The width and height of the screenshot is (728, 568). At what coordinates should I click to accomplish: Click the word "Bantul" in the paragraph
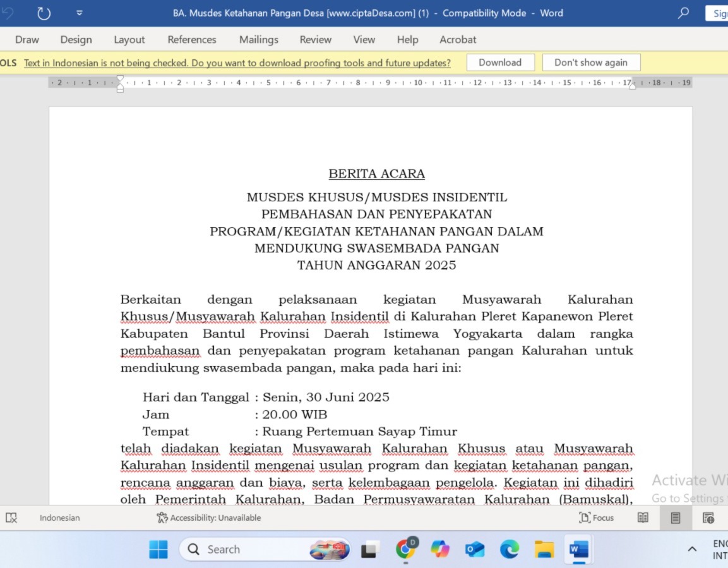[x=224, y=334]
